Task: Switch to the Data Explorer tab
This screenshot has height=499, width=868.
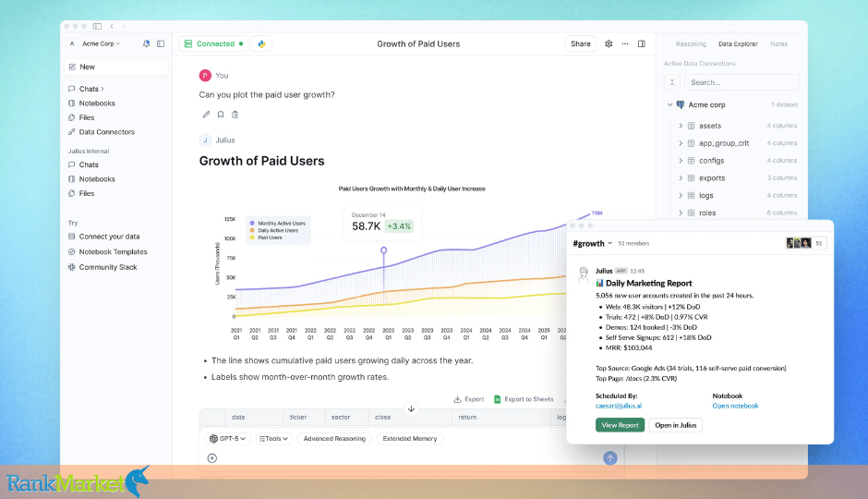Action: (738, 43)
